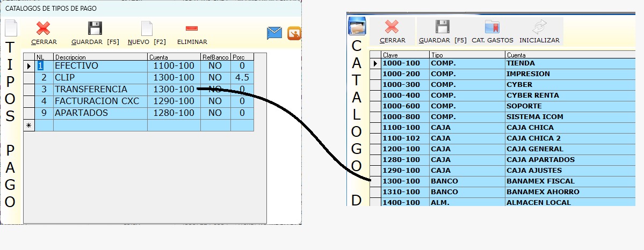
Task: Select the FACTURACION CXC description cell
Action: [100, 101]
